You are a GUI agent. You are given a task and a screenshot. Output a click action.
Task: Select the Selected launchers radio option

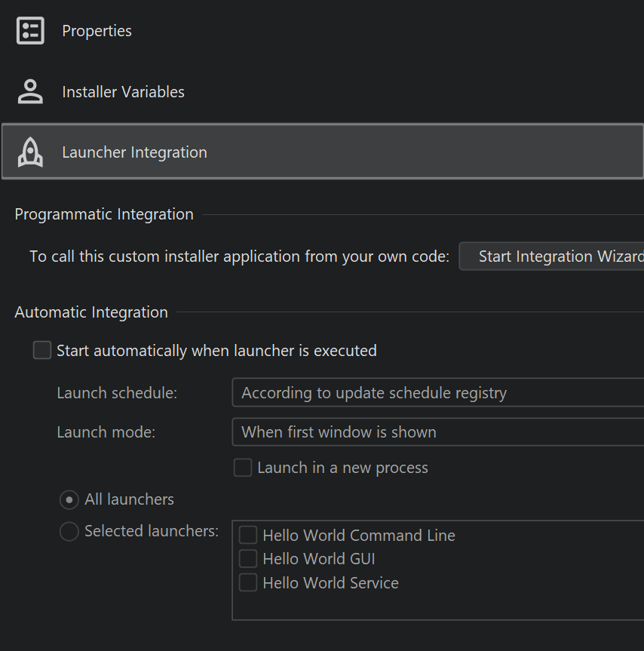pyautogui.click(x=69, y=532)
